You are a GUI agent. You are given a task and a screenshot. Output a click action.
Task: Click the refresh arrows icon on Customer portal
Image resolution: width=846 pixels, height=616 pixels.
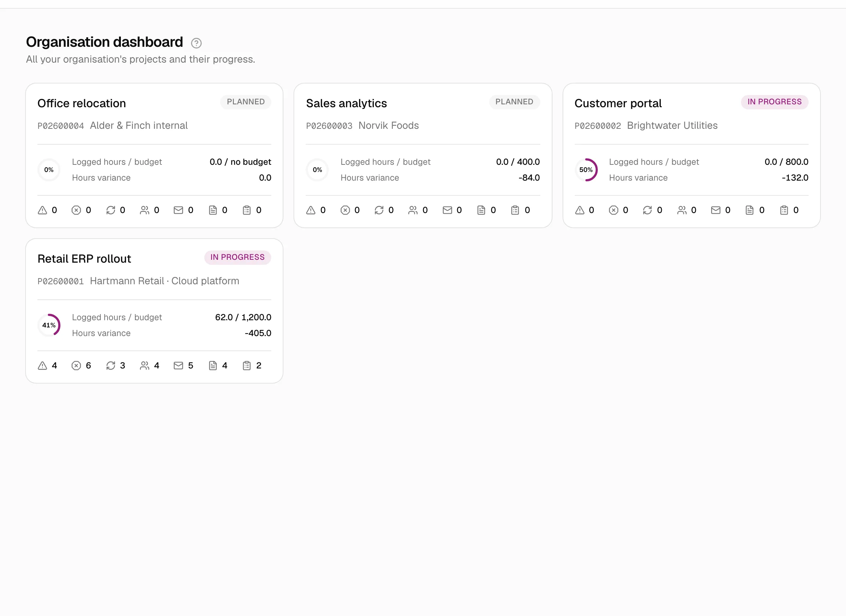[647, 210]
